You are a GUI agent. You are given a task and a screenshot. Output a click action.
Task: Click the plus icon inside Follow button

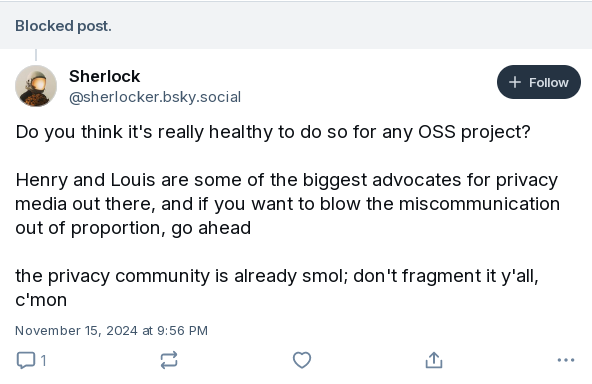[x=515, y=82]
